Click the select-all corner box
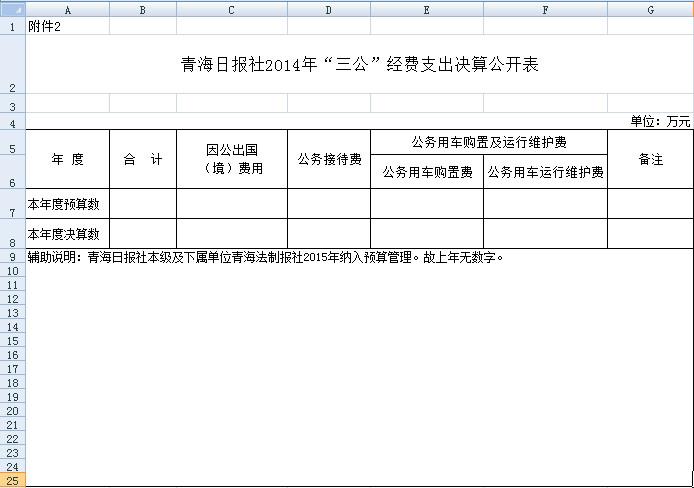 (x=13, y=9)
